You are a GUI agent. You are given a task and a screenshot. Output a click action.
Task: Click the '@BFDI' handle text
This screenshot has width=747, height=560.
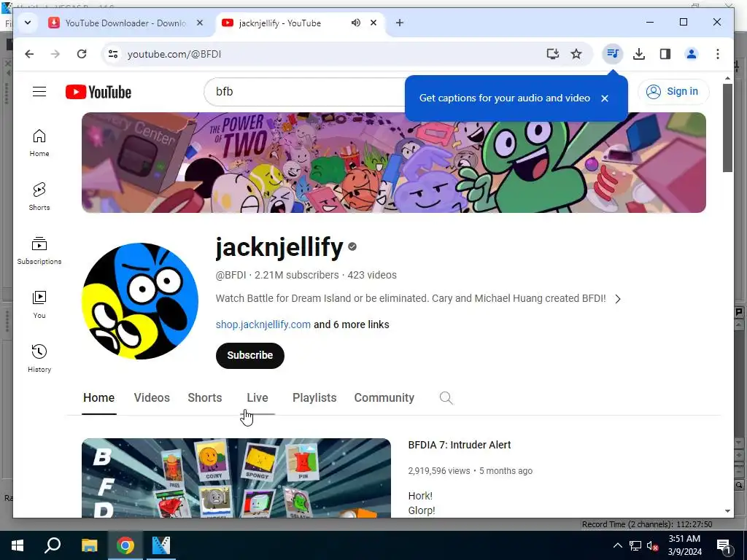pyautogui.click(x=231, y=275)
